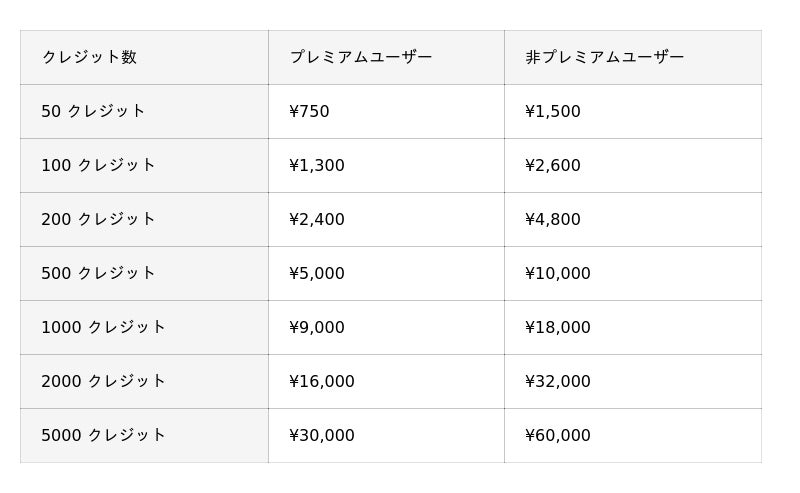Viewport: 800px width, 493px height.
Task: Click the ¥750 premium price cell
Action: [309, 111]
